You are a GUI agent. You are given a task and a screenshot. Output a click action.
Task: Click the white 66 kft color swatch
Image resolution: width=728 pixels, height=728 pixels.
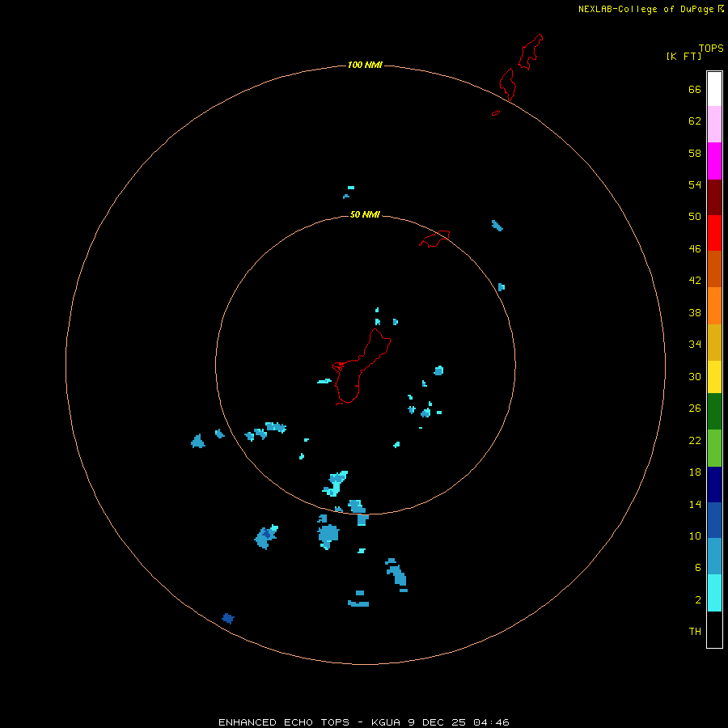click(x=714, y=89)
